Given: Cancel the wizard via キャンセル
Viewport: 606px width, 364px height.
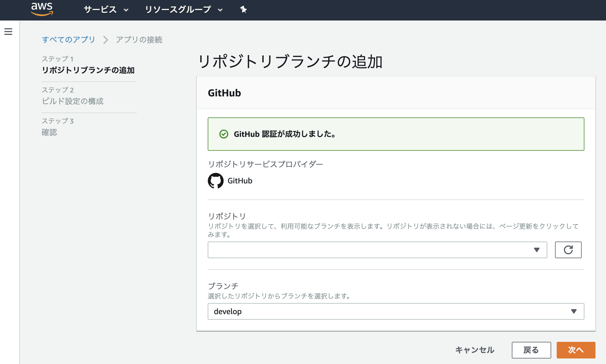Looking at the screenshot, I should click(x=475, y=350).
